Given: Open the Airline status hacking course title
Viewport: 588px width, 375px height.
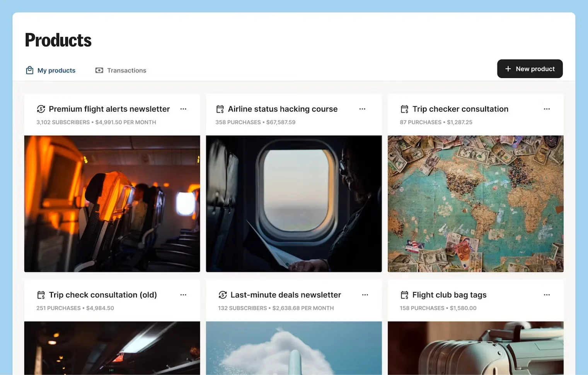Looking at the screenshot, I should click(x=283, y=109).
